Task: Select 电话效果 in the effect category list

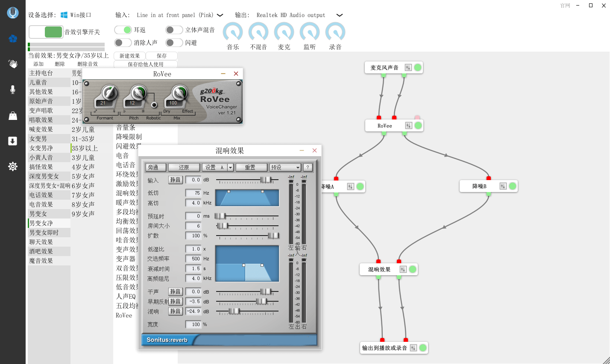Action: tap(41, 195)
